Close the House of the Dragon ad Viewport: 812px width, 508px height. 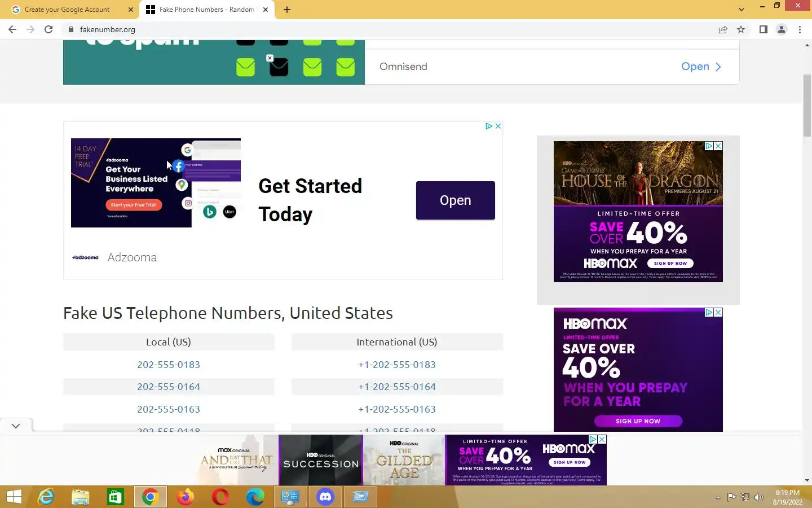718,146
